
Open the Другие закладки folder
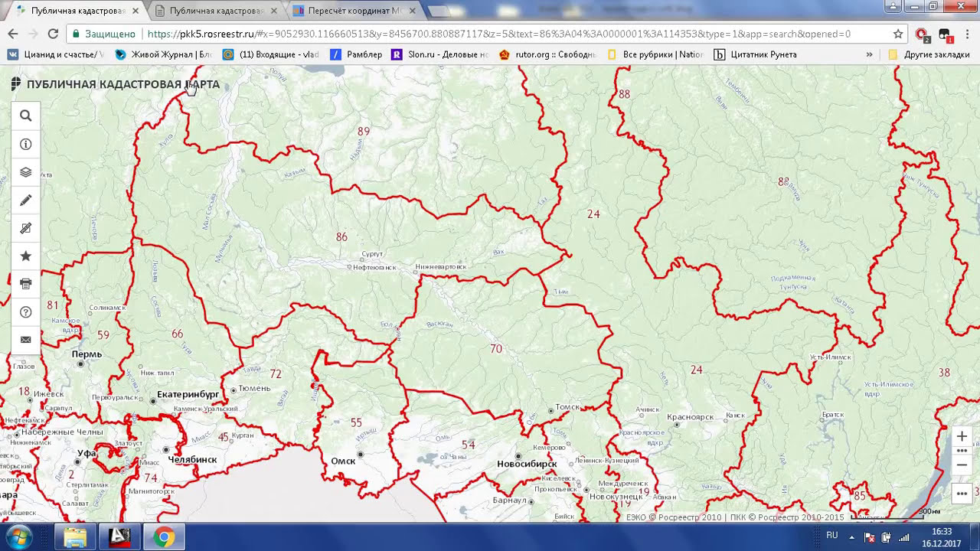click(928, 54)
